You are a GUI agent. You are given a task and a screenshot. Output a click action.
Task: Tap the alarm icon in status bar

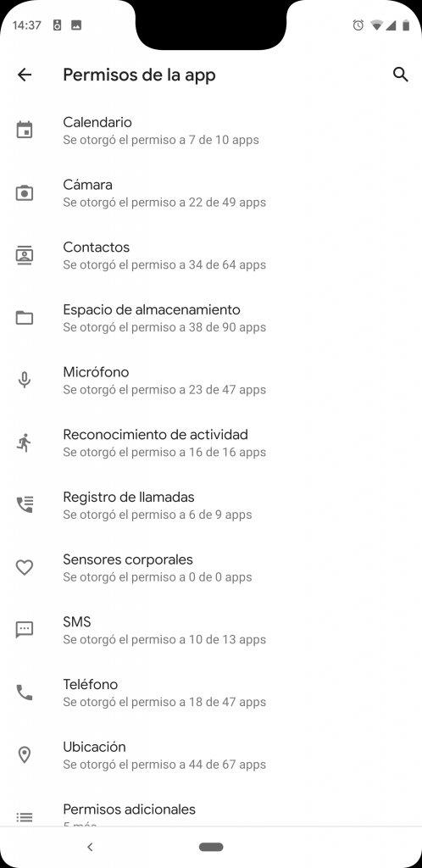358,25
